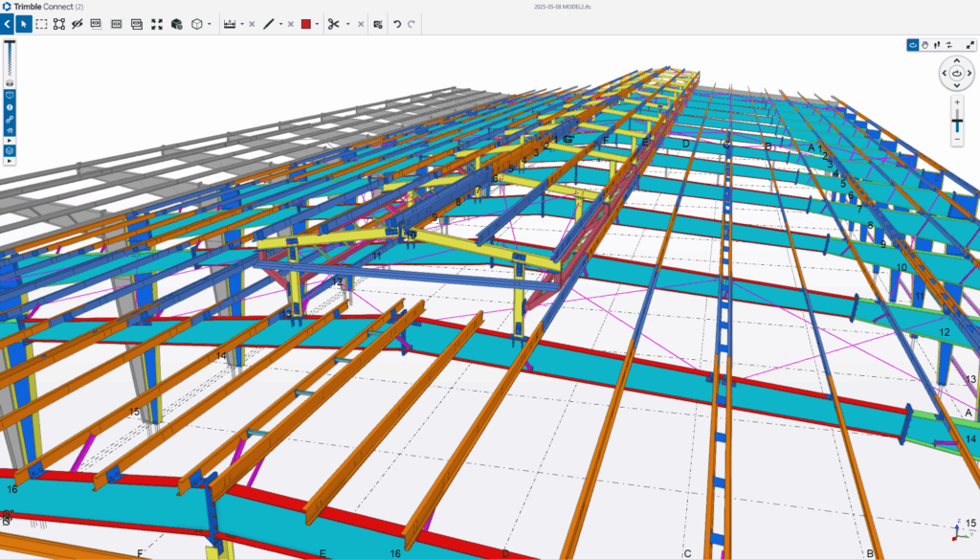Open dropdown arrow next to the cube icon
Viewport: 980px width, 560px height.
point(210,24)
